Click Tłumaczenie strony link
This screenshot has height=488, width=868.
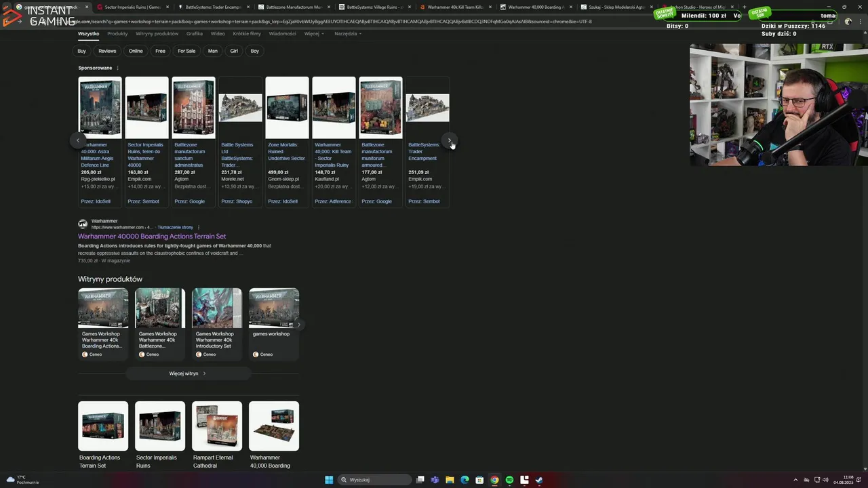(x=176, y=227)
